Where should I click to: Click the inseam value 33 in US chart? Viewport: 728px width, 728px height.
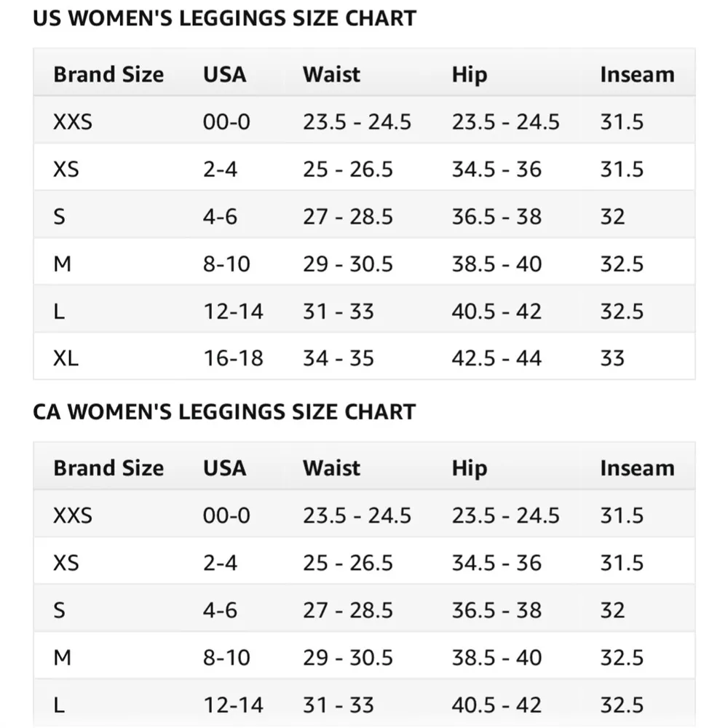612,358
